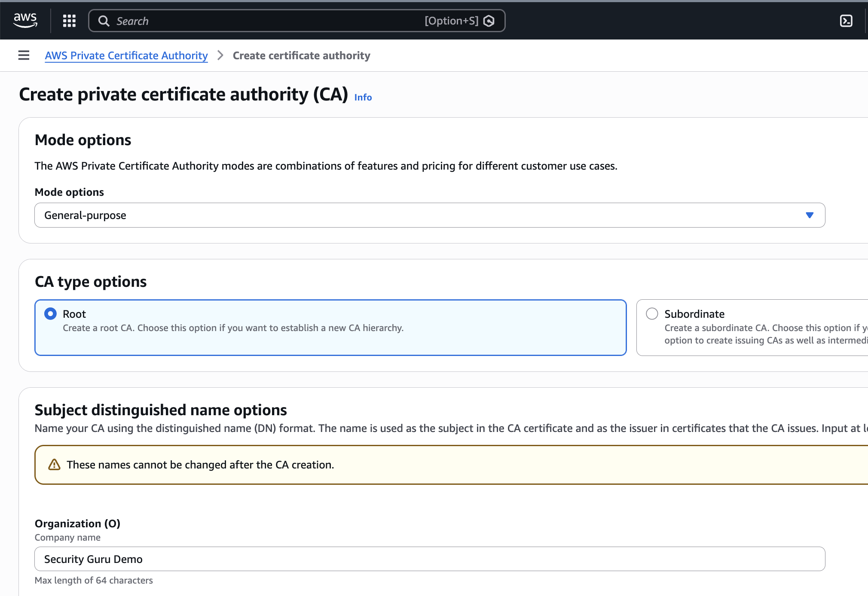The height and width of the screenshot is (596, 868).
Task: Click the warning triangle alert icon
Action: 54,465
